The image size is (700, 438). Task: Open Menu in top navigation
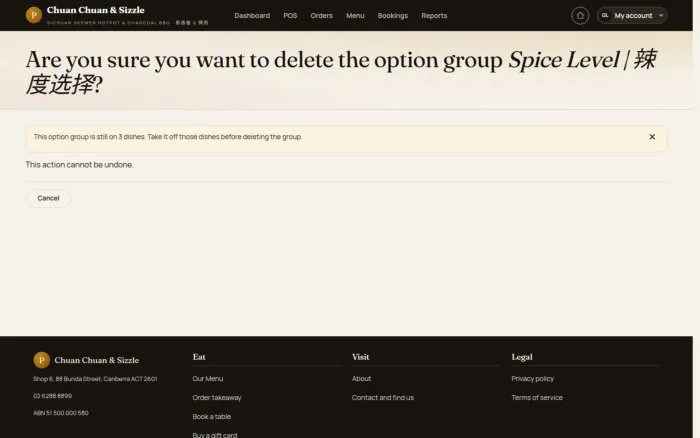[x=355, y=16]
